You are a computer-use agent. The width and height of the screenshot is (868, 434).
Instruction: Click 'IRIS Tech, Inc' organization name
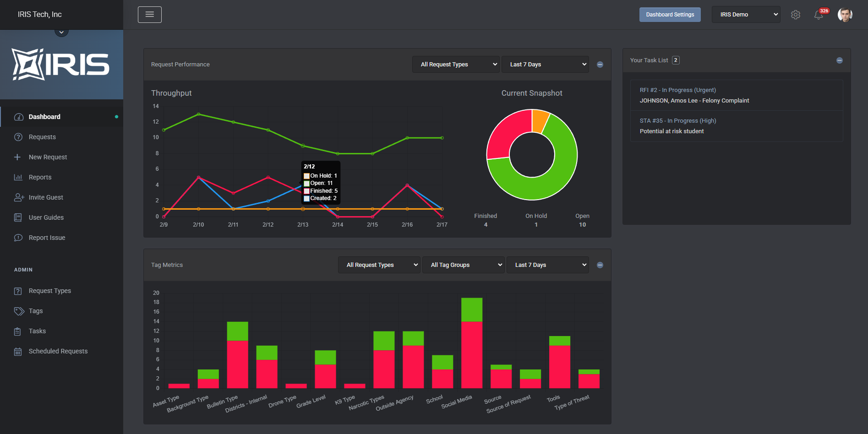[x=39, y=15]
